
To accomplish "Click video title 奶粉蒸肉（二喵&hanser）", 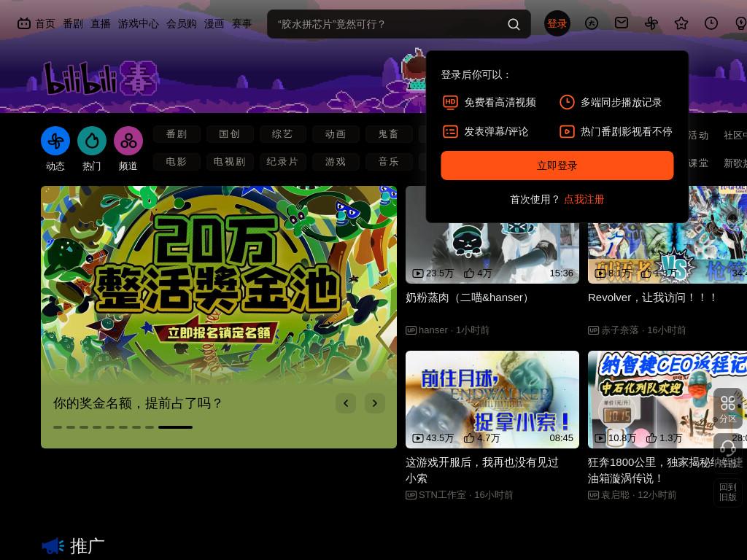I will click(x=469, y=297).
